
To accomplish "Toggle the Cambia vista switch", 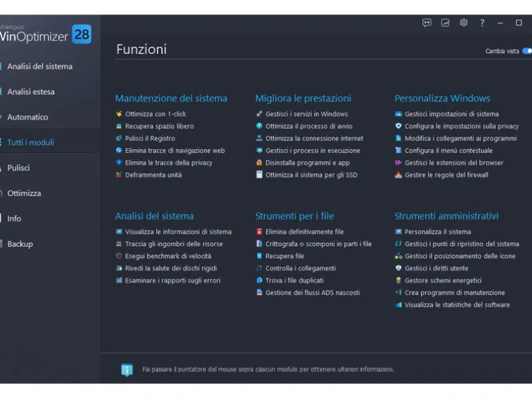I will click(x=527, y=51).
